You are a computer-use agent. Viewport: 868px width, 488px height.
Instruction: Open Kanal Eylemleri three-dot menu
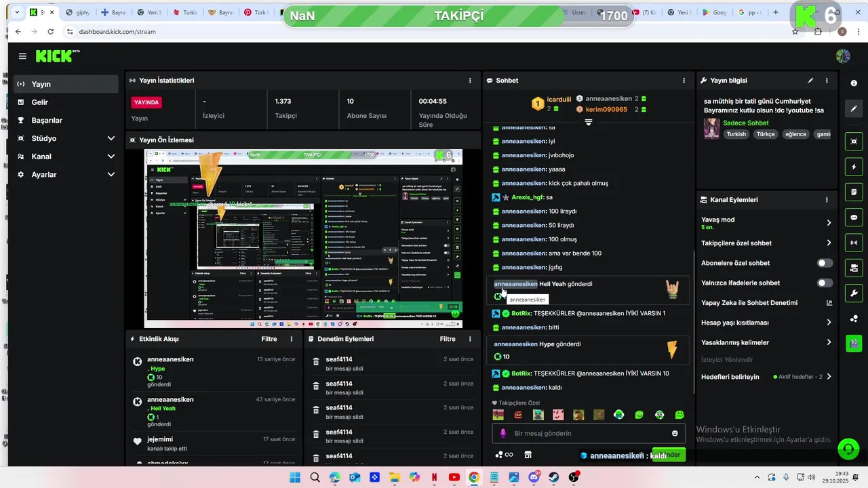[x=827, y=200]
